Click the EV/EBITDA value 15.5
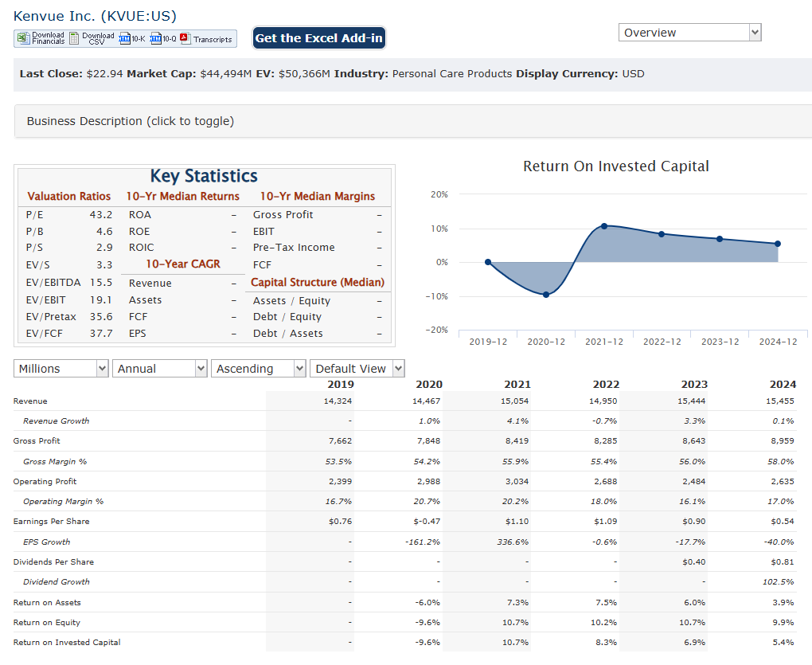 click(x=101, y=283)
